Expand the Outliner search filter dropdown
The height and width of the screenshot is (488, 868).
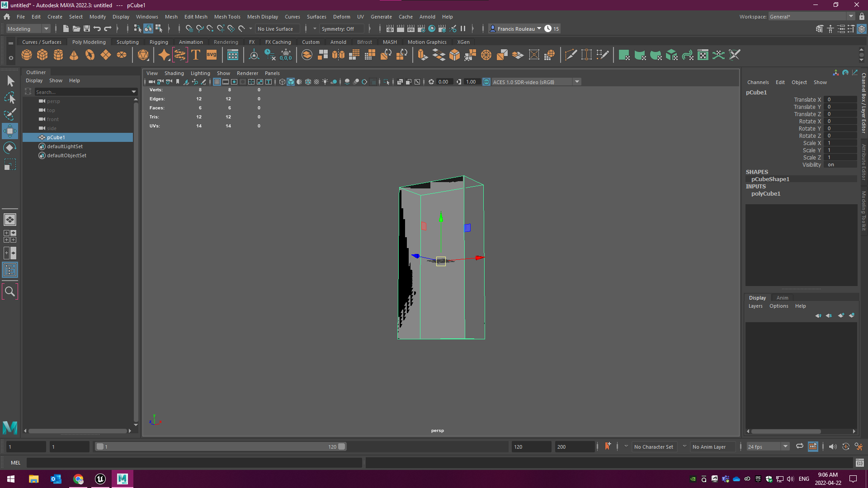click(x=134, y=92)
